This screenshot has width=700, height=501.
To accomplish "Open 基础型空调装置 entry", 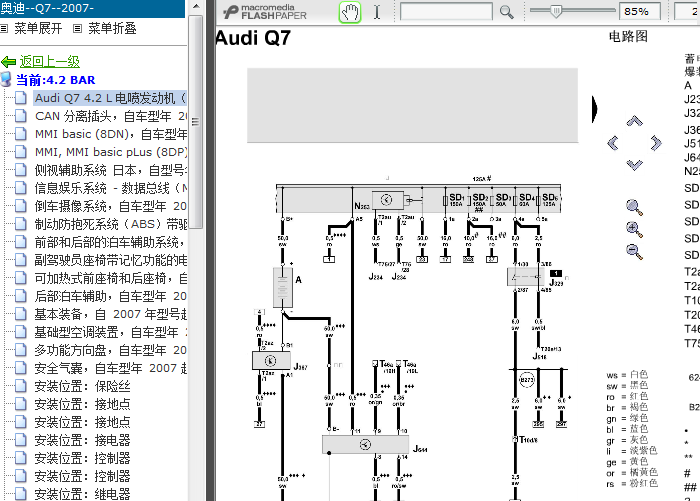I will [x=111, y=332].
